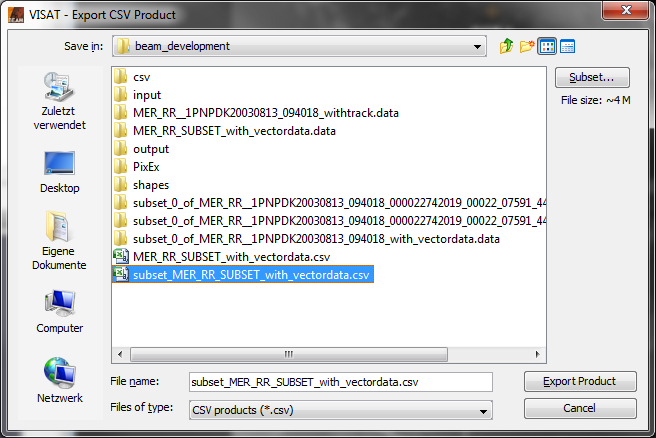656x438 pixels.
Task: Open the Files of type dropdown
Action: pyautogui.click(x=485, y=409)
